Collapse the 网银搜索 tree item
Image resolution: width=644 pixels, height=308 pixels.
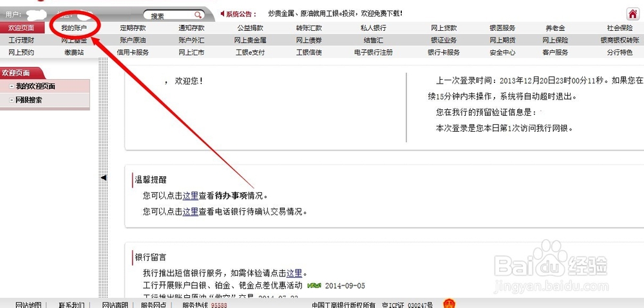[x=12, y=100]
